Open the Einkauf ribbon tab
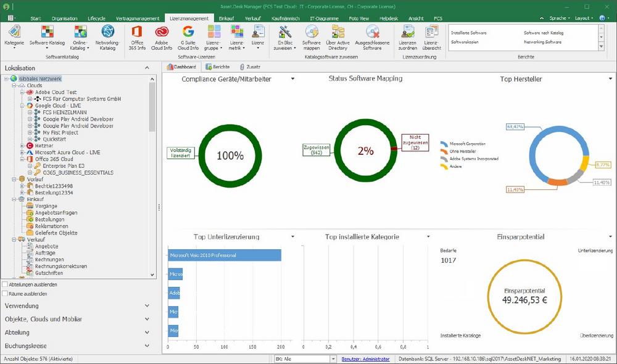This screenshot has height=364, width=617. point(226,18)
